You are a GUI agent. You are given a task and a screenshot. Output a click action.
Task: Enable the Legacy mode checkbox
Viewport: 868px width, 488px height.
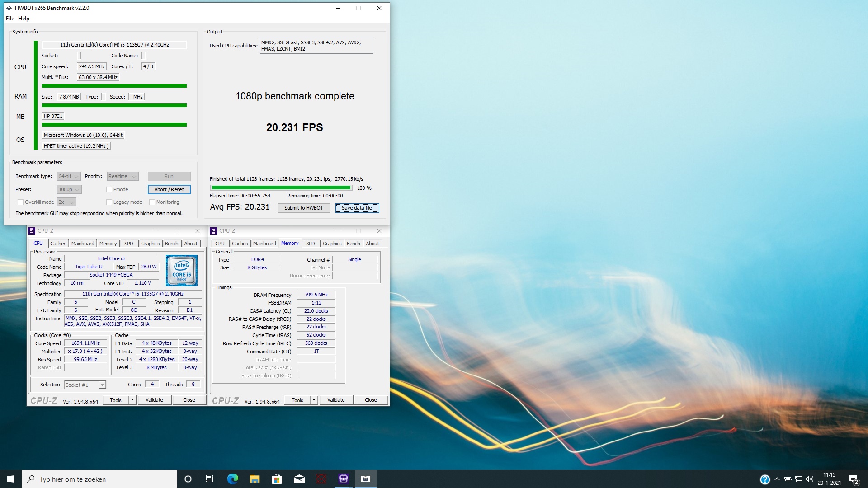(x=109, y=202)
